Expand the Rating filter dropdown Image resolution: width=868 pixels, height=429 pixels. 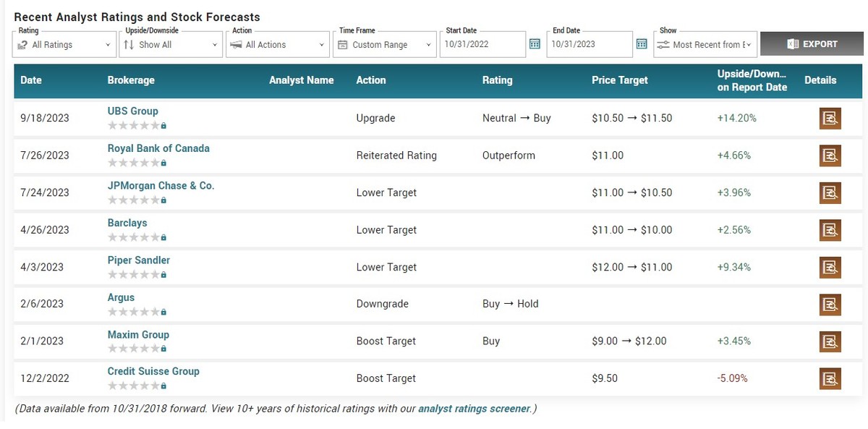pyautogui.click(x=65, y=45)
